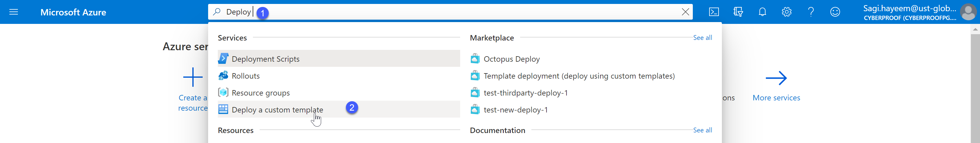Open the Directory and subscription filter icon

coord(738,12)
